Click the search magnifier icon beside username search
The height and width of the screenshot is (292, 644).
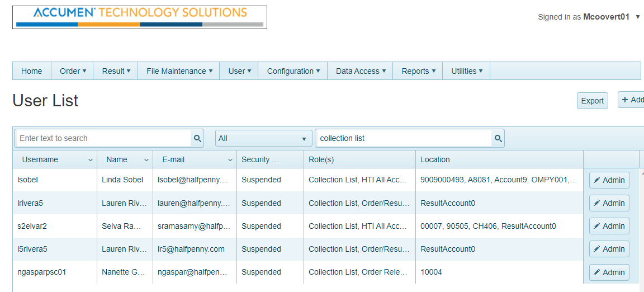click(x=197, y=138)
